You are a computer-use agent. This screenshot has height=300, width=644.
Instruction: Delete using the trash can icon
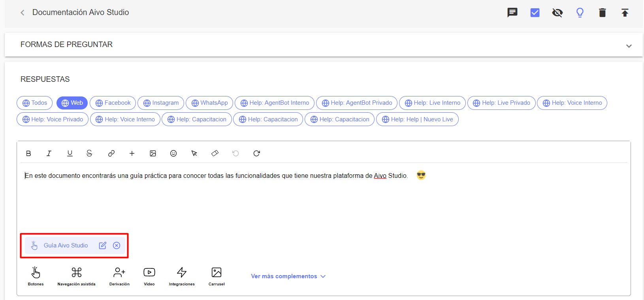click(x=603, y=13)
